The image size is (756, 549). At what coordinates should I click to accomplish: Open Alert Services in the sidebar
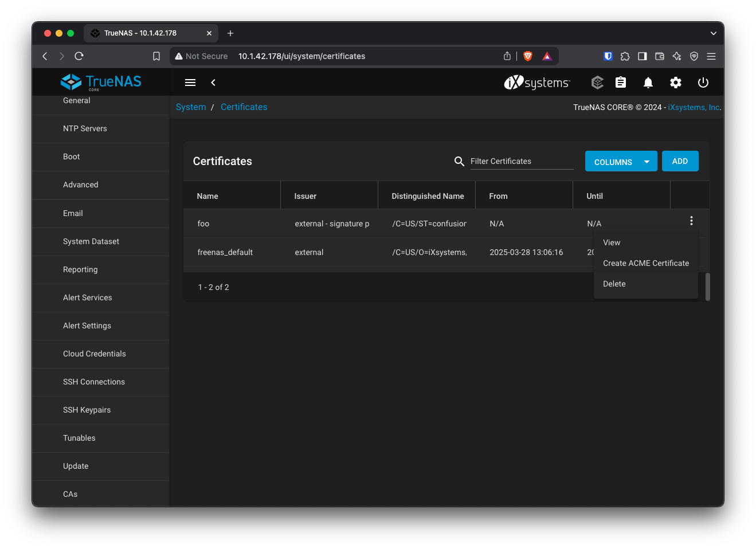tap(101, 297)
